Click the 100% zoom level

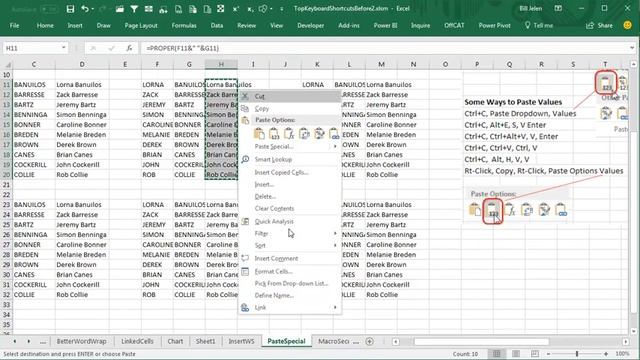(622, 354)
